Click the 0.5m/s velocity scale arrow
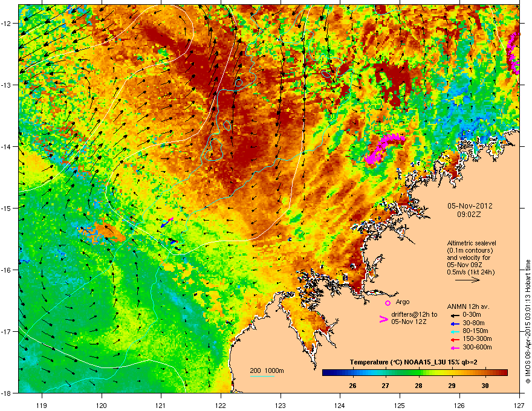Screen dimensions: 532x411 point(467,280)
